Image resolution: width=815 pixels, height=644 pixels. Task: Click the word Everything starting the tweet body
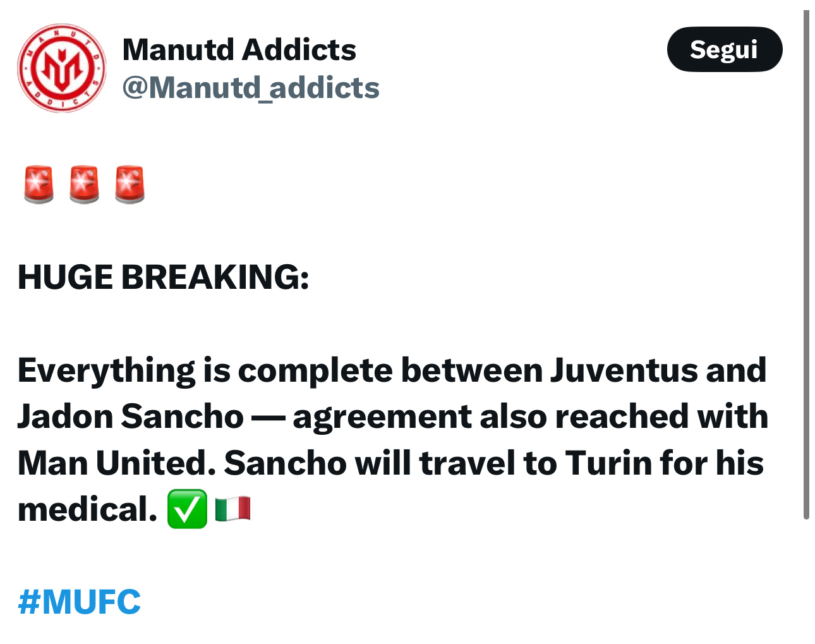[x=106, y=371]
